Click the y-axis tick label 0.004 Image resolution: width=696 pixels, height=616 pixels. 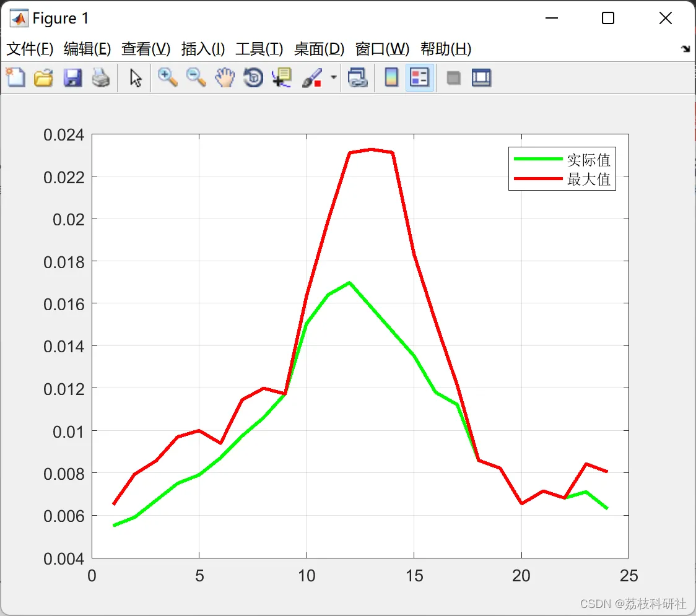64,559
